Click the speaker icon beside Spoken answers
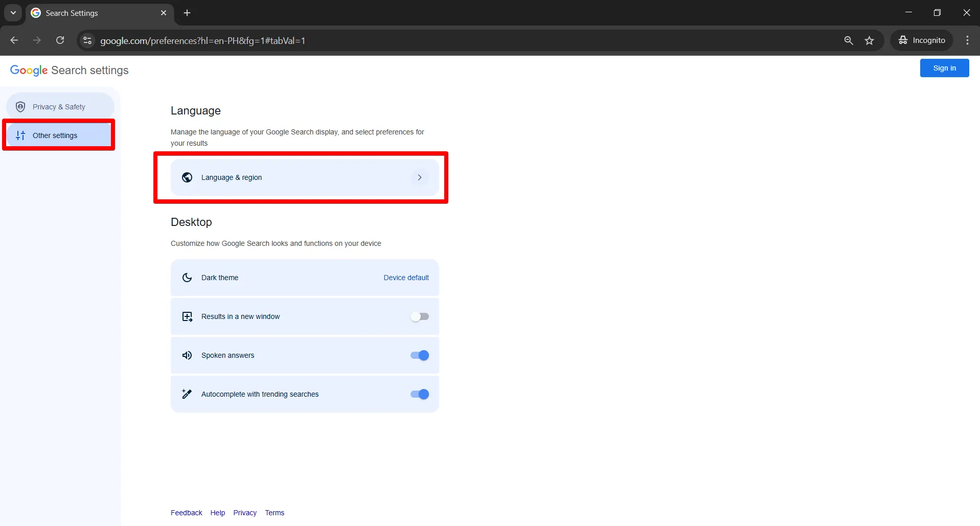Screen dimensions: 980x526 coord(187,355)
